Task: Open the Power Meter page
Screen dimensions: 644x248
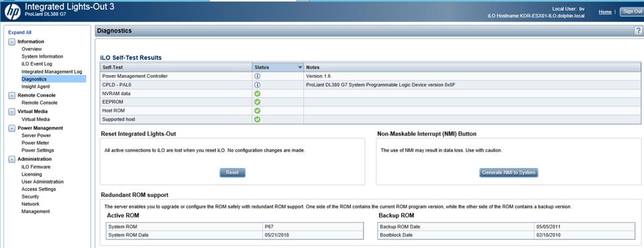Action: 36,143
